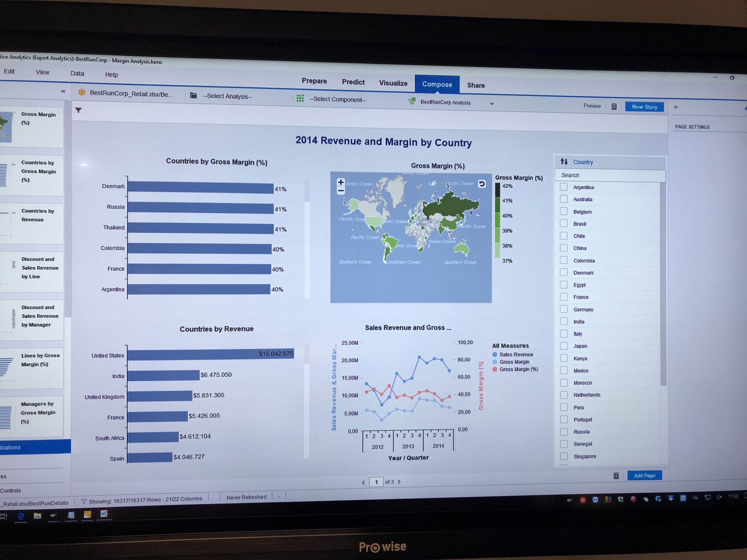Check the Belgium checkbox
This screenshot has height=560, width=747.
[x=563, y=211]
